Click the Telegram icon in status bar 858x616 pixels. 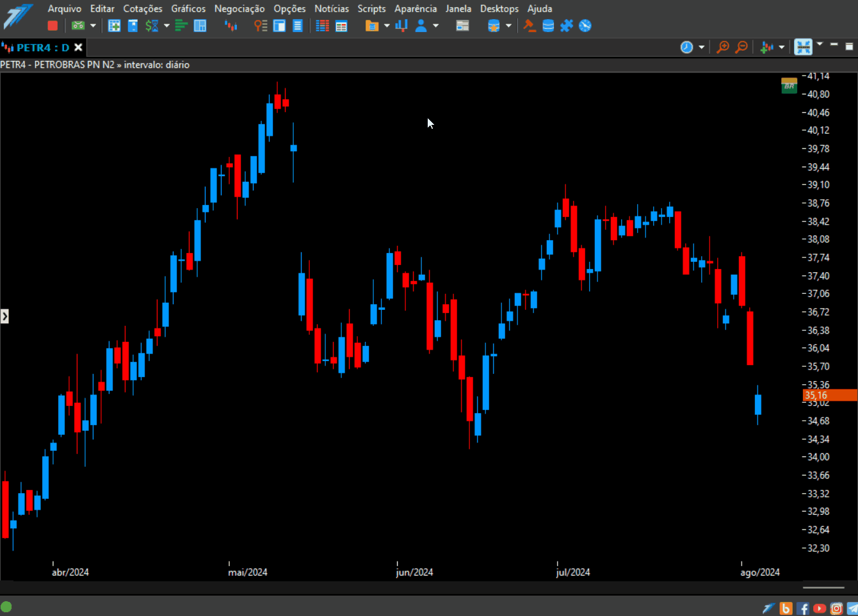[x=852, y=608]
